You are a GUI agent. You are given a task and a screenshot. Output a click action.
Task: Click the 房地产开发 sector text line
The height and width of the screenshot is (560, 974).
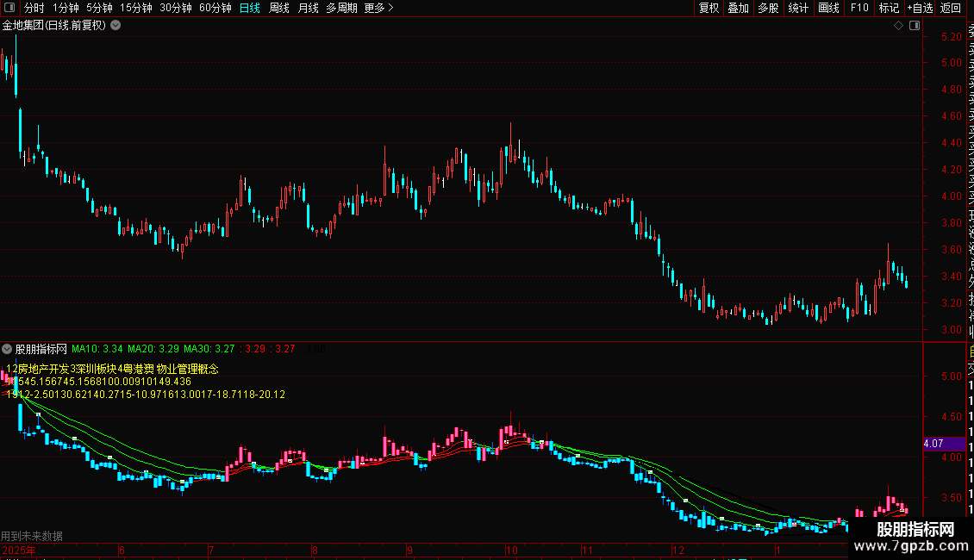coord(112,369)
